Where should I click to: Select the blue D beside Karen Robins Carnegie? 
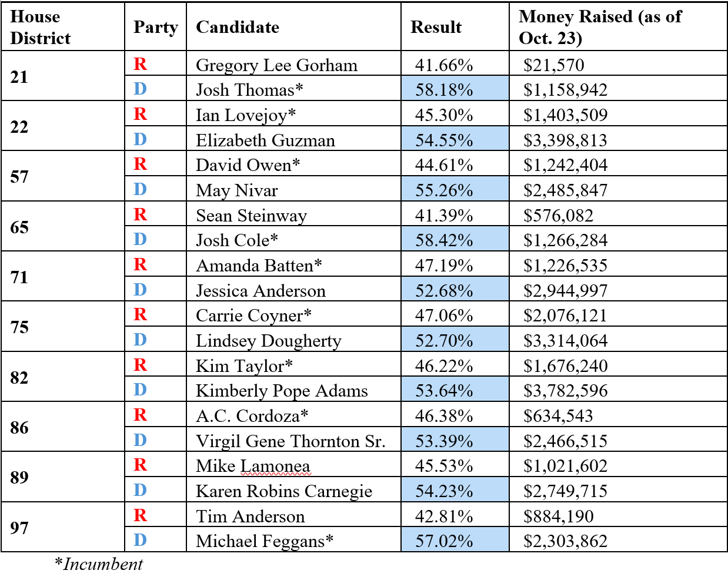pos(140,490)
